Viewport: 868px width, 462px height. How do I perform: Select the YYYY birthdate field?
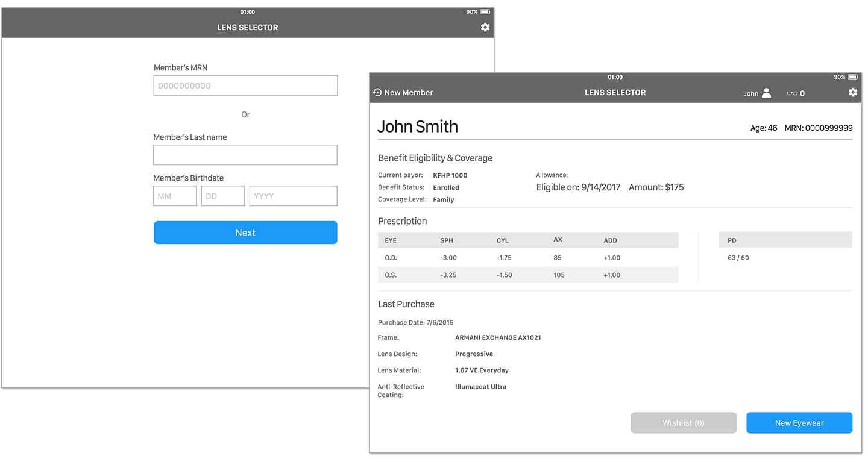pos(293,196)
